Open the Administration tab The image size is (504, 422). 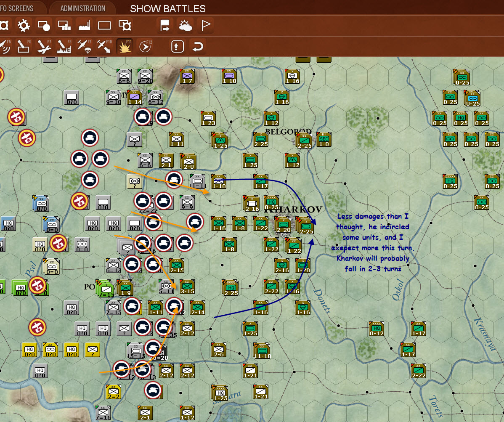82,8
